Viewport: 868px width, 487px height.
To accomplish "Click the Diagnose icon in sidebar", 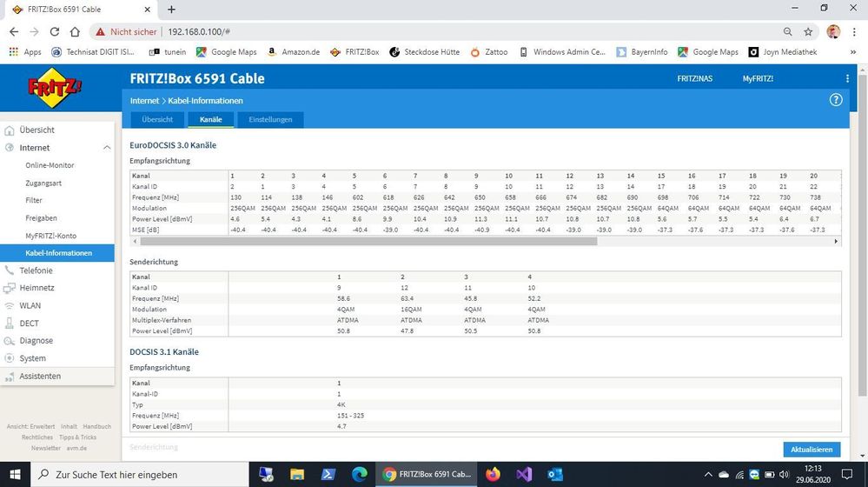I will tap(9, 341).
